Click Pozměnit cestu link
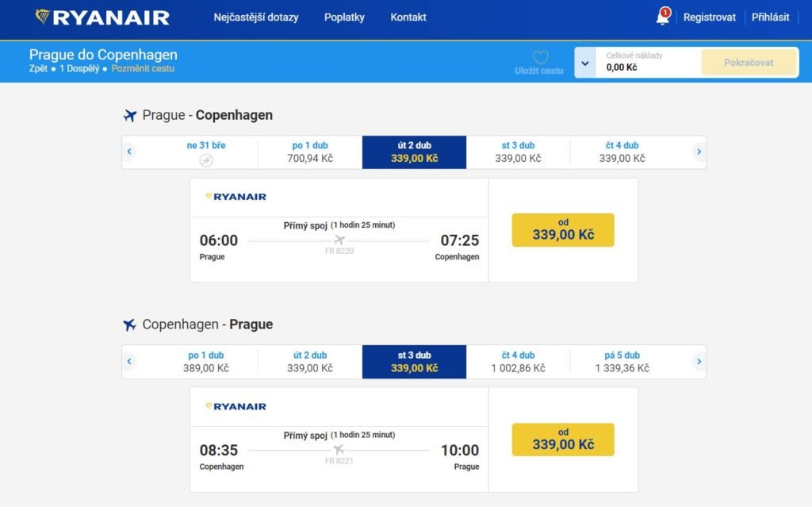This screenshot has height=507, width=812. (x=143, y=69)
